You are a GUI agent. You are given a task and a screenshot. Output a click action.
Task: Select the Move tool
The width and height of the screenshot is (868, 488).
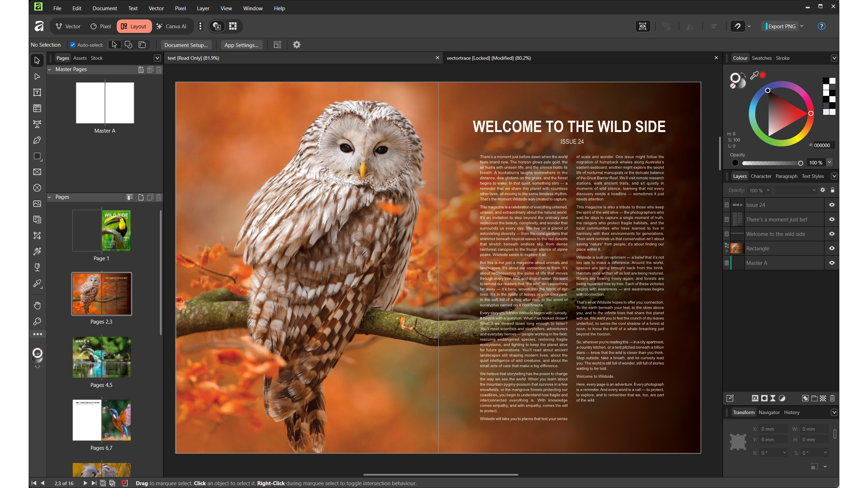tap(37, 61)
